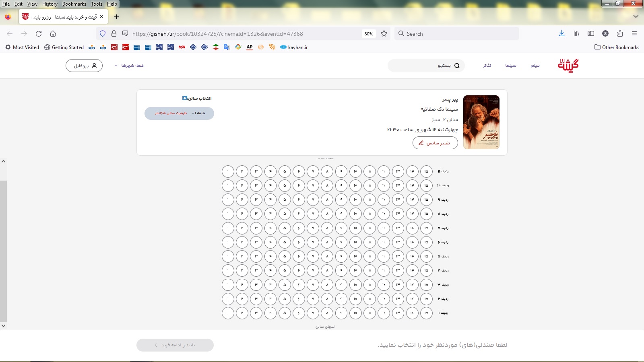The height and width of the screenshot is (362, 644).
Task: Click the change showtime button
Action: pos(435,143)
